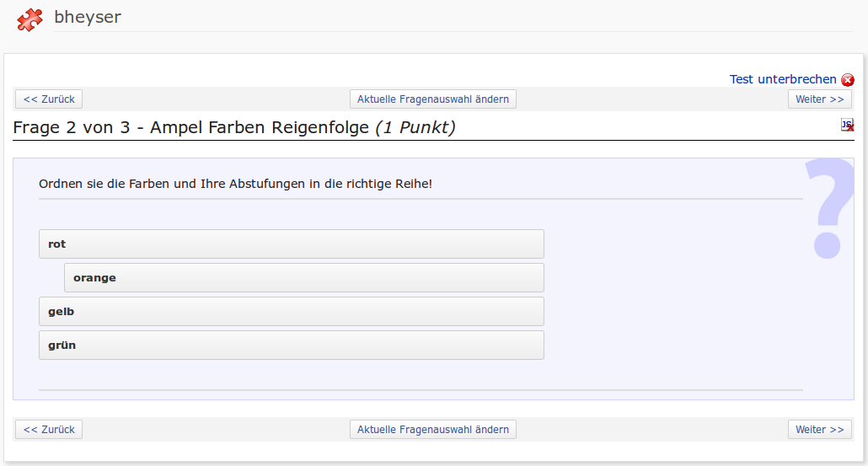Select the grün ordering item
Viewport: 868px width, 466px height.
(x=291, y=345)
